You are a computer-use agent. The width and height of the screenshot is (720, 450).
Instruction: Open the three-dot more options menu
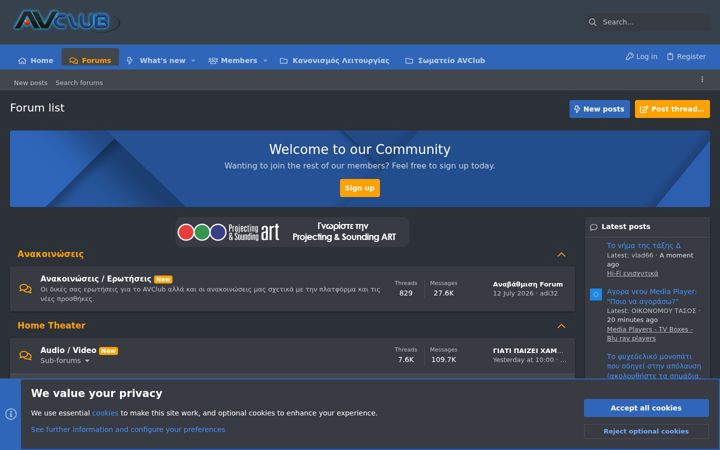[702, 79]
